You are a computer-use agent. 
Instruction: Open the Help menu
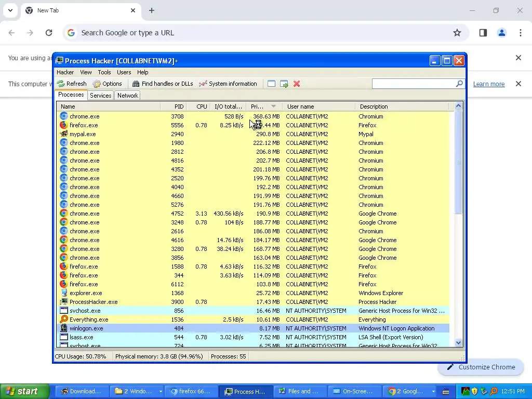(142, 72)
